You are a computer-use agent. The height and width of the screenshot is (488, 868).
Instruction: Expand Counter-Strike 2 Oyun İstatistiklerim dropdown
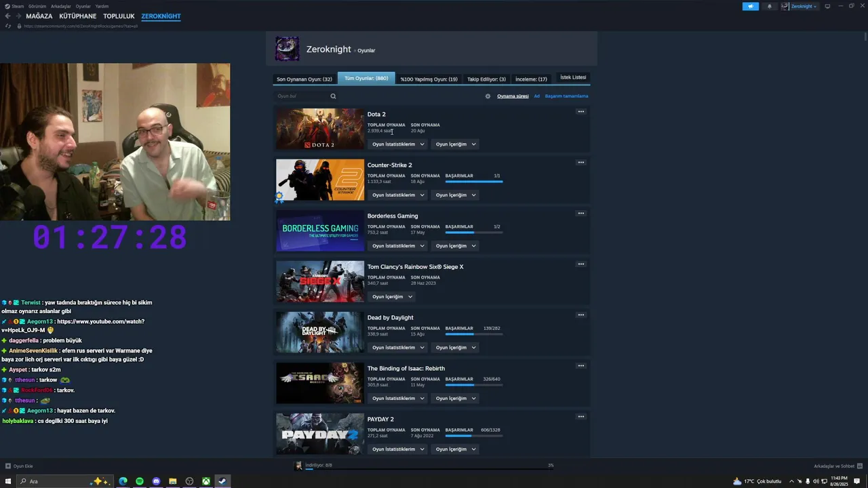[399, 195]
